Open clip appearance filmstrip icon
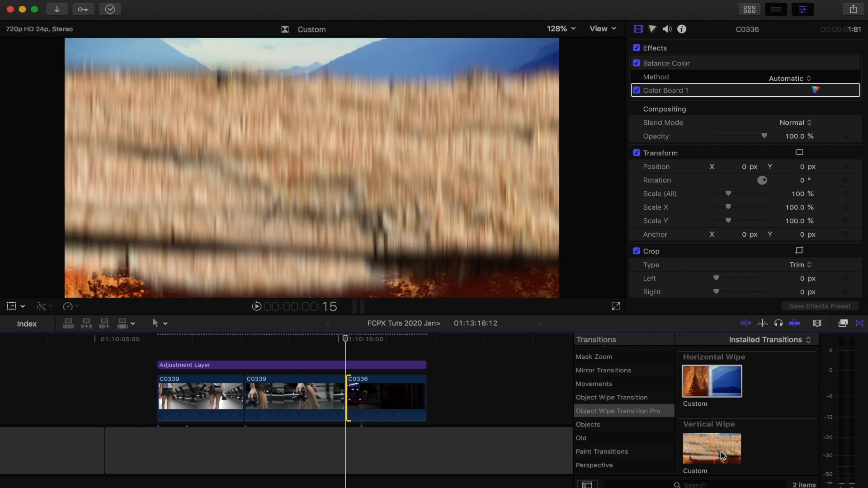This screenshot has height=488, width=868. click(x=817, y=323)
